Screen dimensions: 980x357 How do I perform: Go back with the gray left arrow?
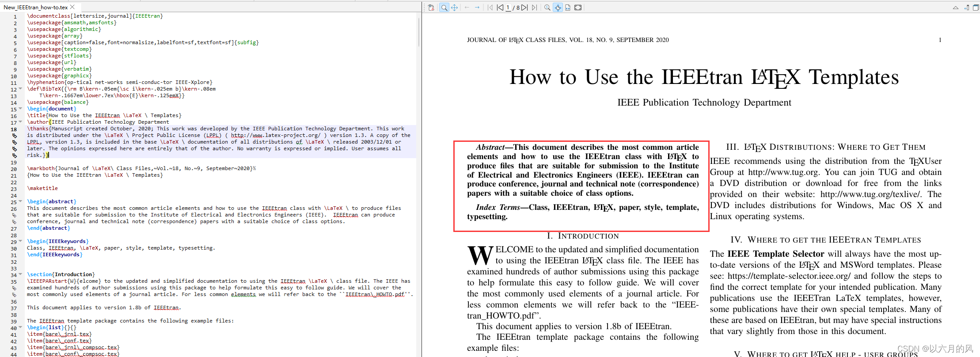tap(467, 8)
